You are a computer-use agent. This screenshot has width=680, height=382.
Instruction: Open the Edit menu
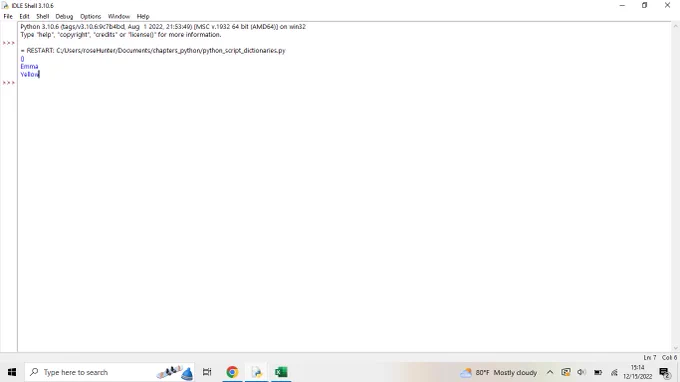point(24,16)
